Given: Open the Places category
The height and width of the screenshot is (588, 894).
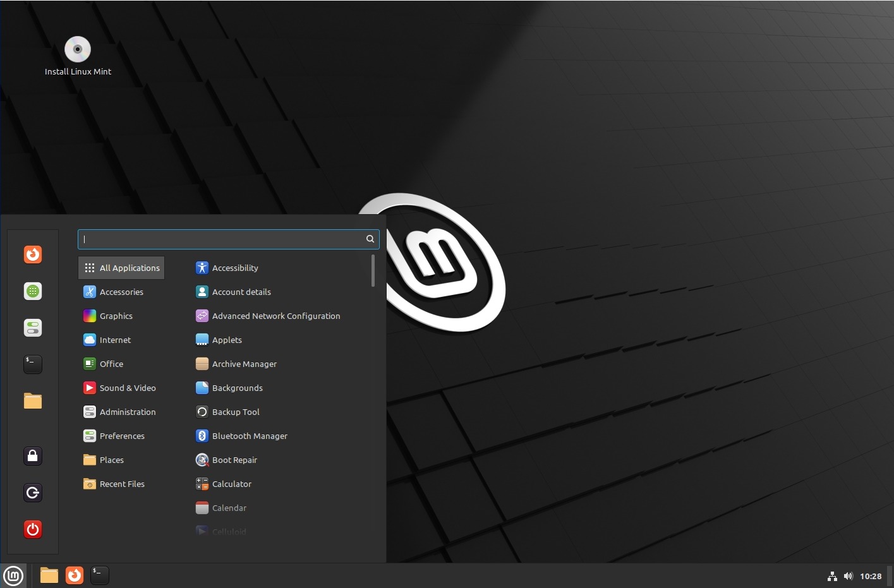Looking at the screenshot, I should pyautogui.click(x=121, y=460).
